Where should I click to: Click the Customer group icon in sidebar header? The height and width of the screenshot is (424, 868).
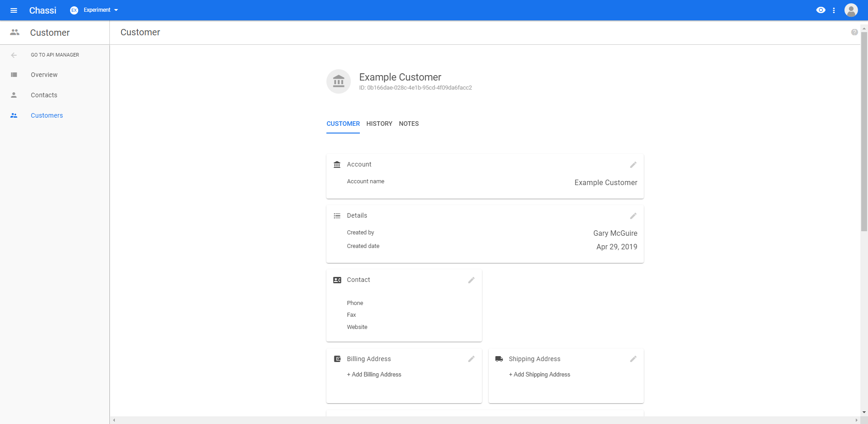click(x=15, y=32)
